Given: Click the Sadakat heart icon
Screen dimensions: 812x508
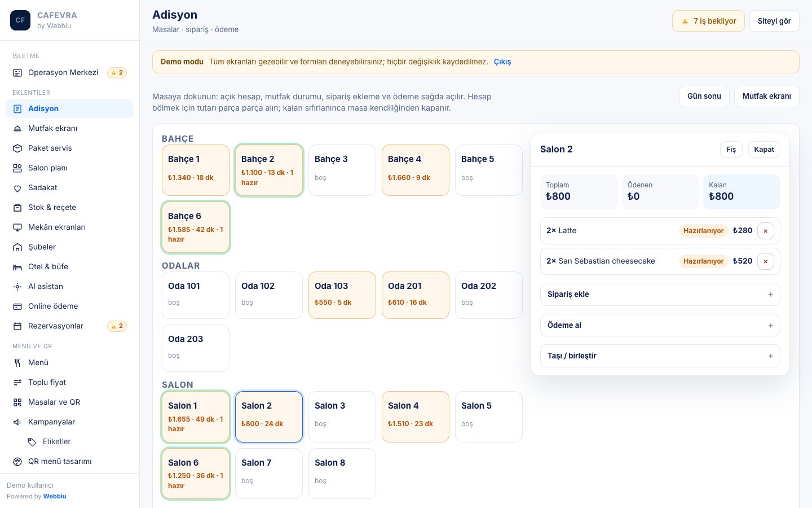Looking at the screenshot, I should (x=17, y=188).
